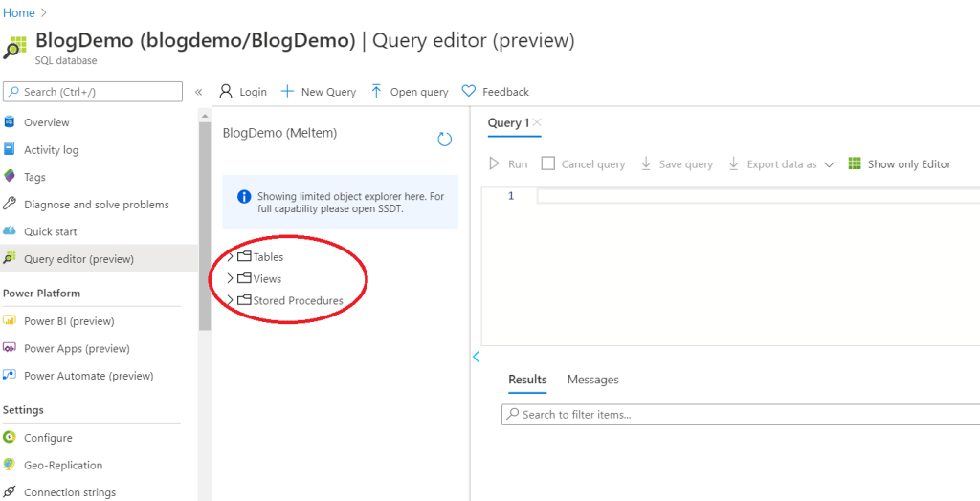Open the Export data as dropdown
Image resolution: width=980 pixels, height=501 pixels.
coord(781,164)
